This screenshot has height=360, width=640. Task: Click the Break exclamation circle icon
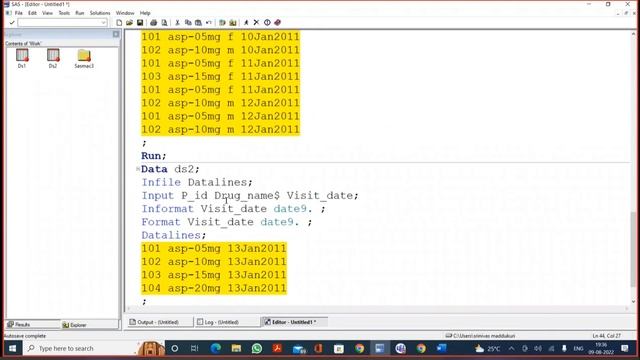click(267, 22)
